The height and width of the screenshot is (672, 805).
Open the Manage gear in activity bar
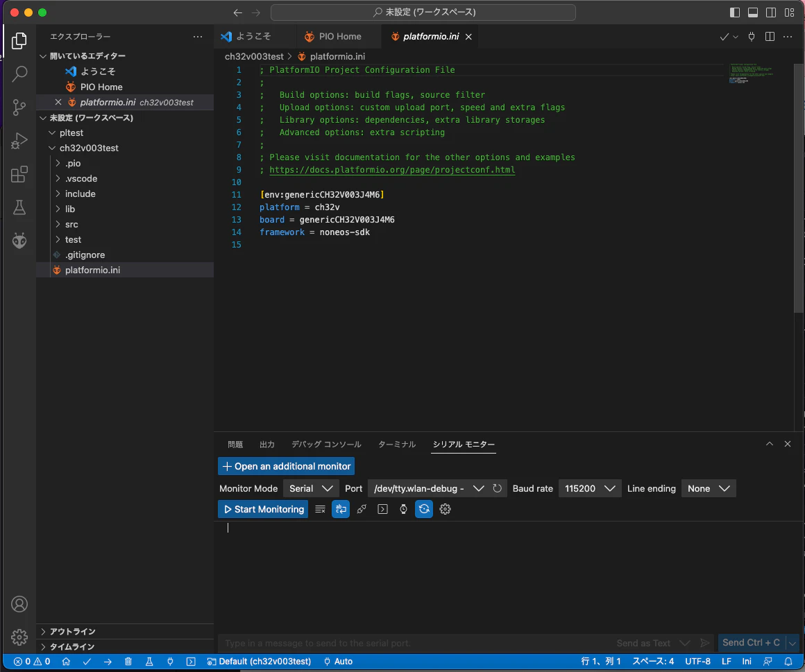point(19,637)
